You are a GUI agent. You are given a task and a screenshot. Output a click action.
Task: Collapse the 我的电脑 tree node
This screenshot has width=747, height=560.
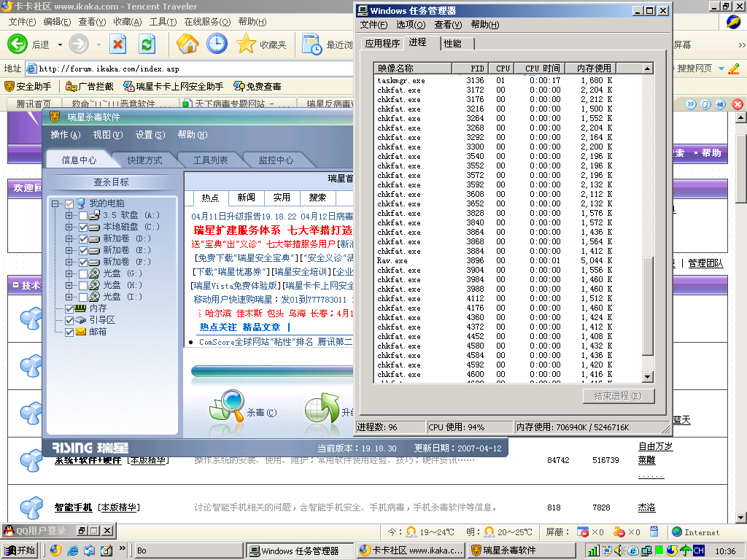[55, 204]
